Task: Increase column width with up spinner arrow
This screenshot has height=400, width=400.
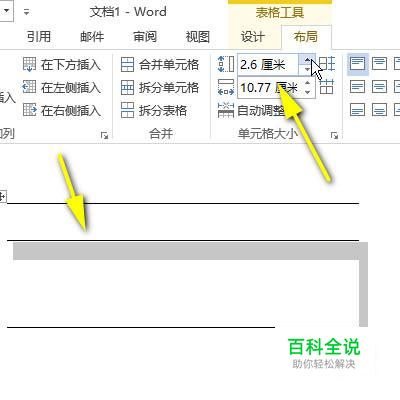Action: 308,83
